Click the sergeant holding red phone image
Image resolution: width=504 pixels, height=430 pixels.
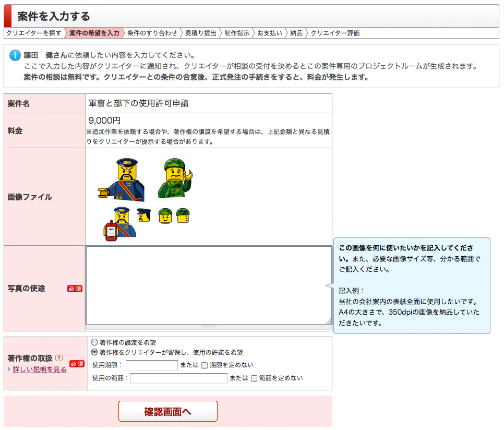(x=119, y=223)
